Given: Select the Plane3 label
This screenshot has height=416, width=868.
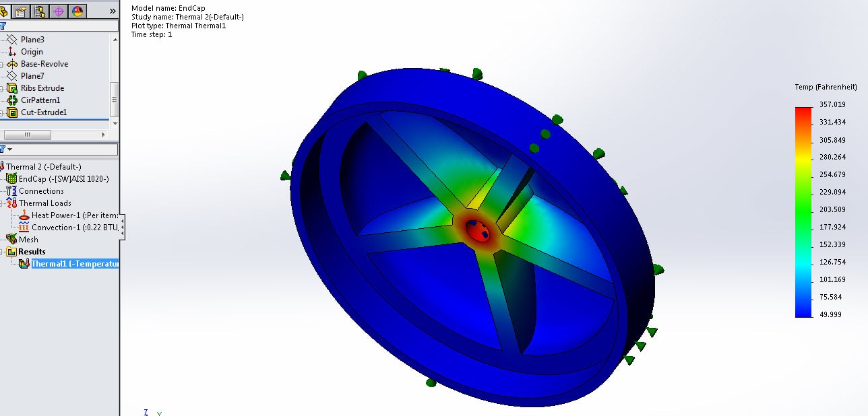Looking at the screenshot, I should [x=32, y=40].
